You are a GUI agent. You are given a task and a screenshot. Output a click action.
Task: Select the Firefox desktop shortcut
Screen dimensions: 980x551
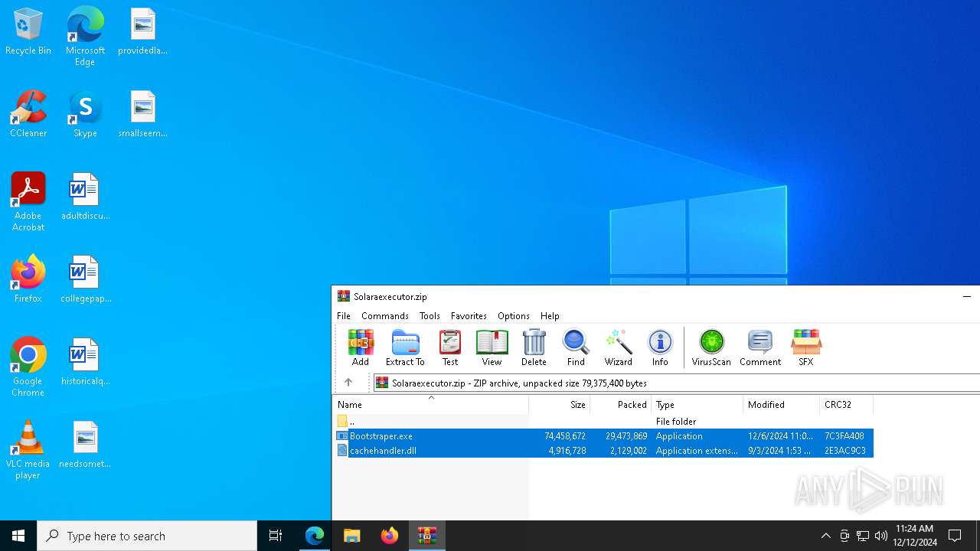(x=28, y=279)
